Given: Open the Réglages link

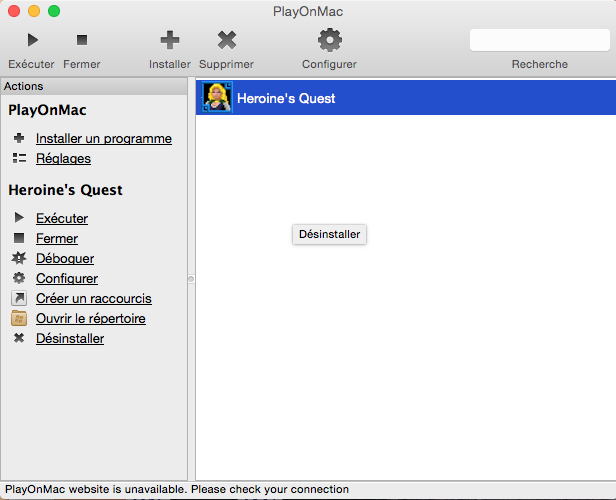Looking at the screenshot, I should pos(63,159).
